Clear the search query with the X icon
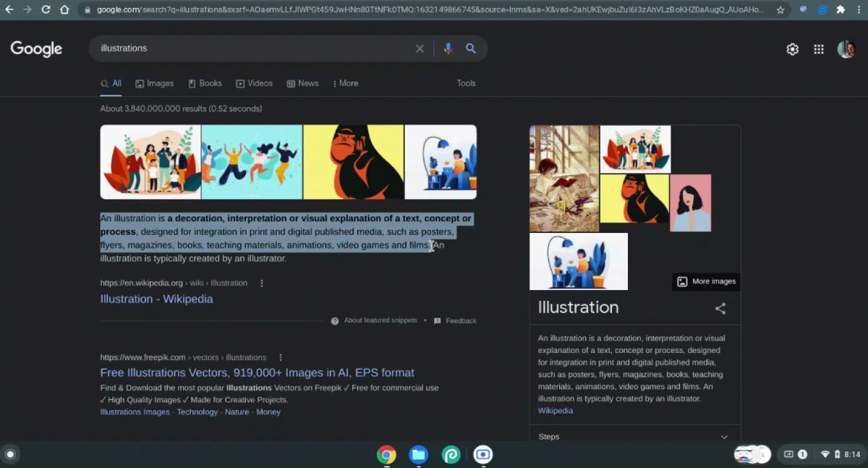This screenshot has height=468, width=868. pyautogui.click(x=420, y=48)
